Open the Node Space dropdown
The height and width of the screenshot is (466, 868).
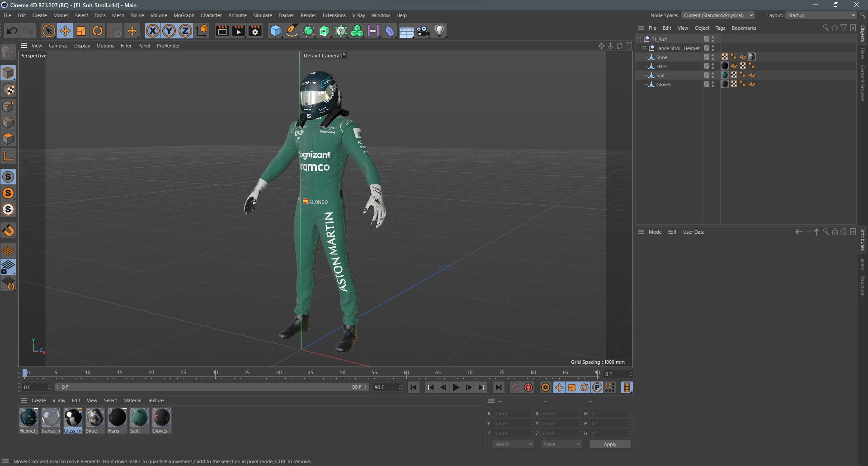[718, 15]
